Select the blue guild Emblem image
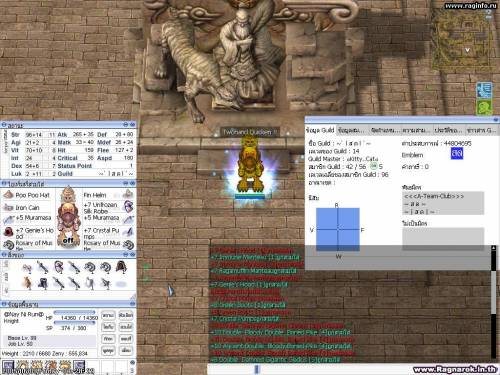The height and width of the screenshot is (375, 500). click(457, 154)
